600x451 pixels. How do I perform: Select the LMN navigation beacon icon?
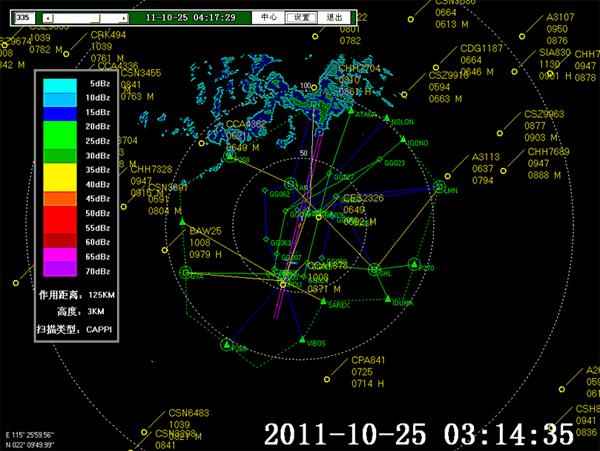[439, 187]
